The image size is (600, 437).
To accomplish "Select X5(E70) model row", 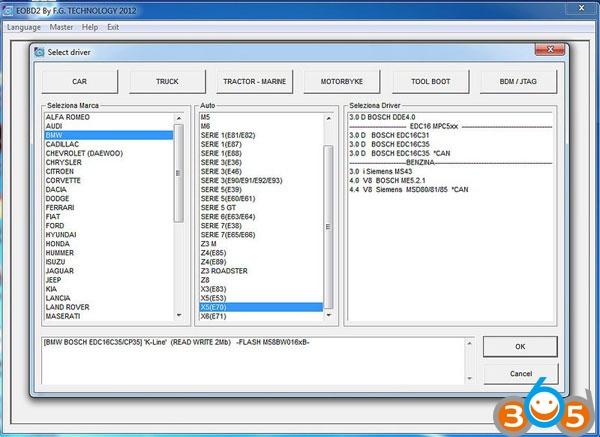I will pos(261,307).
